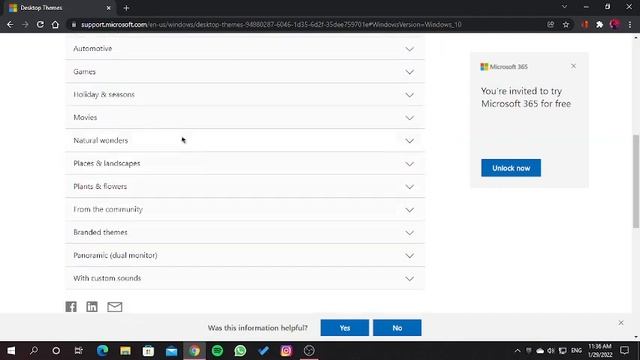Screen dimensions: 640x360
Task: Click the ENG language indicator
Action: click(x=576, y=351)
